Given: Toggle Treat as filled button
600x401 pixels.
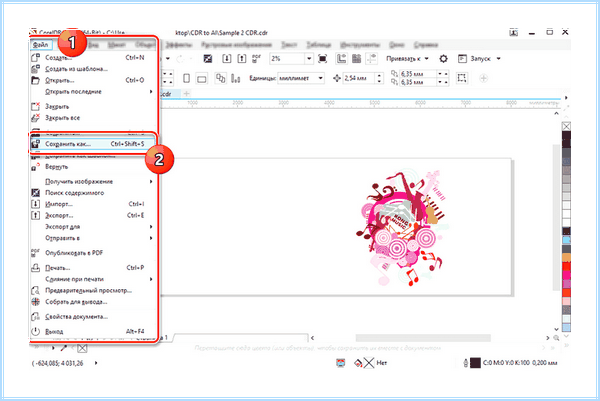Looking at the screenshot, I should click(462, 78).
